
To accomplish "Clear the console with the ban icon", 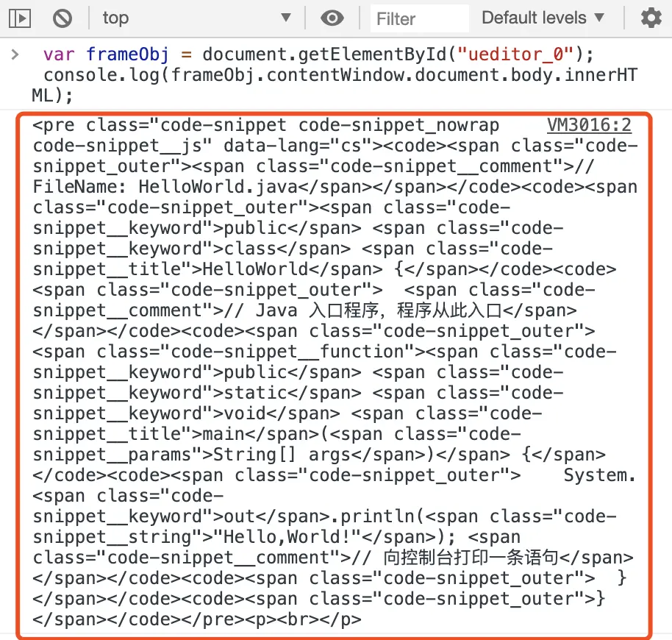I will click(x=62, y=19).
